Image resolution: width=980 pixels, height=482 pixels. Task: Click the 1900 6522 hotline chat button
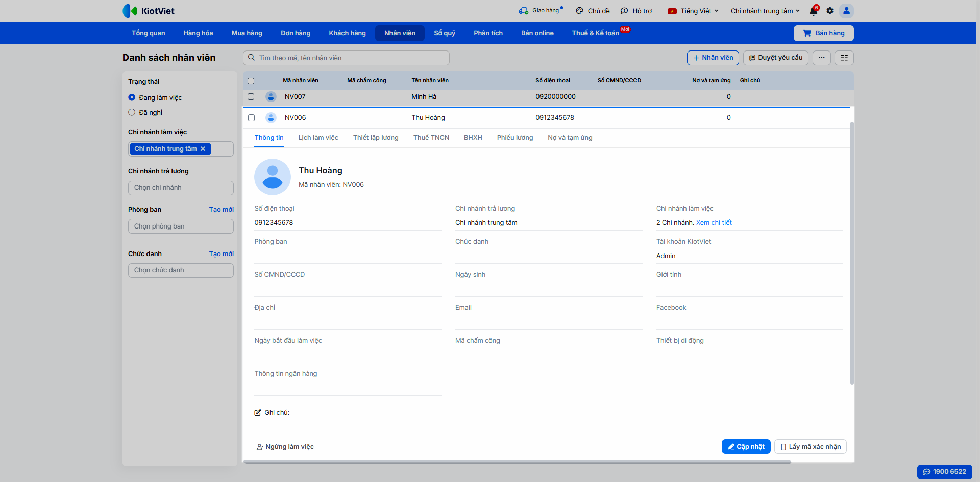pos(945,472)
